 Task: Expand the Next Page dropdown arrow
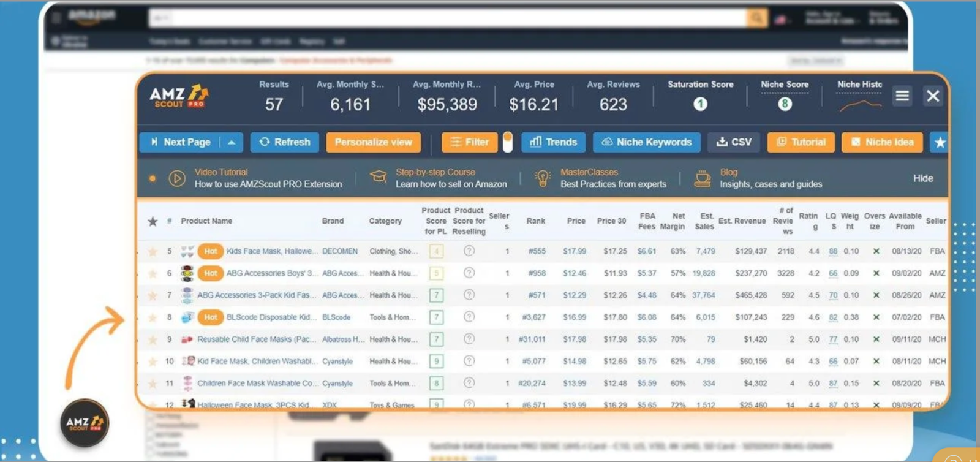click(x=232, y=142)
